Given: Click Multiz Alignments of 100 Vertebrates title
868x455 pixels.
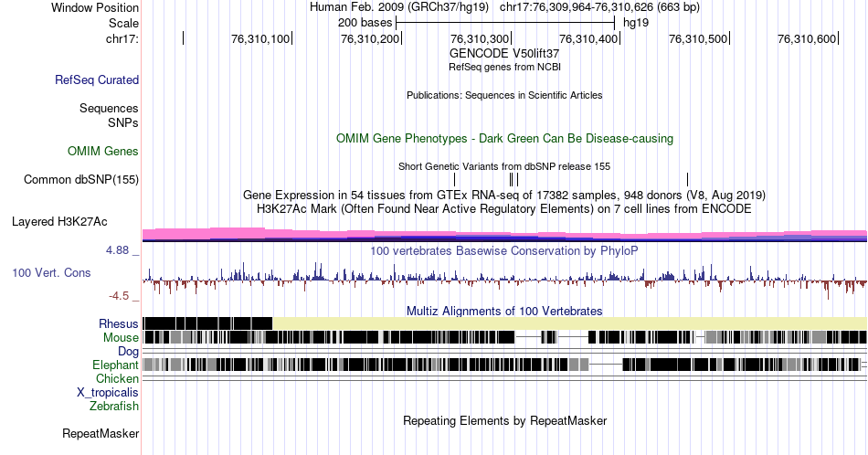Looking at the screenshot, I should 504,311.
